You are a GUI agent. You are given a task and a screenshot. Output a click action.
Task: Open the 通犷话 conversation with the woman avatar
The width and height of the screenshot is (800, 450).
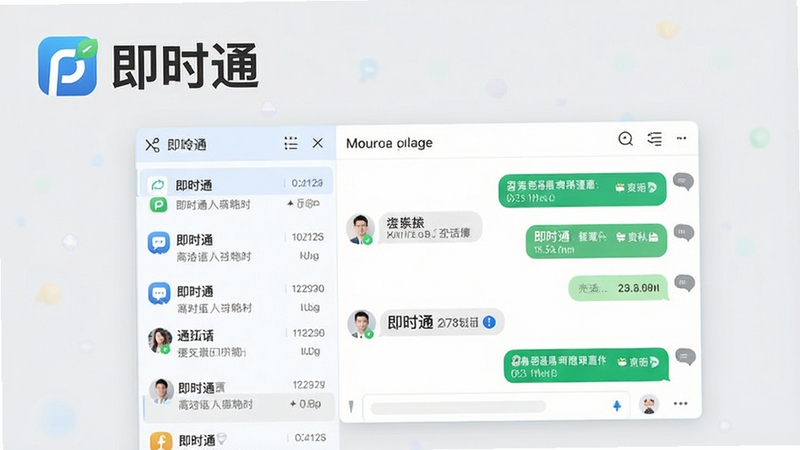pyautogui.click(x=236, y=343)
